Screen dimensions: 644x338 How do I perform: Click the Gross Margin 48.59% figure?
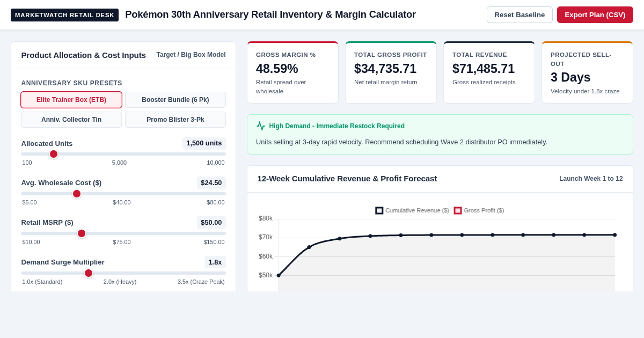point(277,69)
